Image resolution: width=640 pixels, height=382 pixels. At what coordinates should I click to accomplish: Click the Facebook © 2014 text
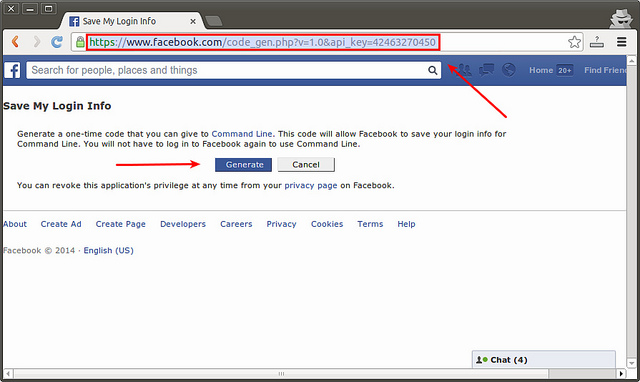point(39,251)
